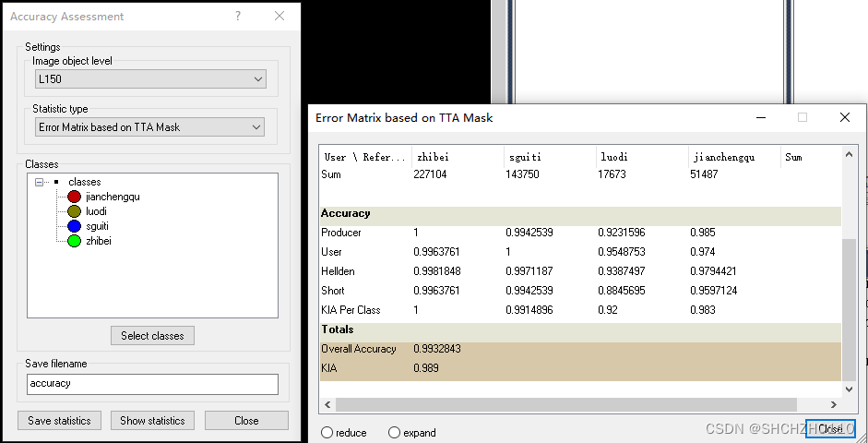
Task: Click the Short row label
Action: pyautogui.click(x=333, y=291)
